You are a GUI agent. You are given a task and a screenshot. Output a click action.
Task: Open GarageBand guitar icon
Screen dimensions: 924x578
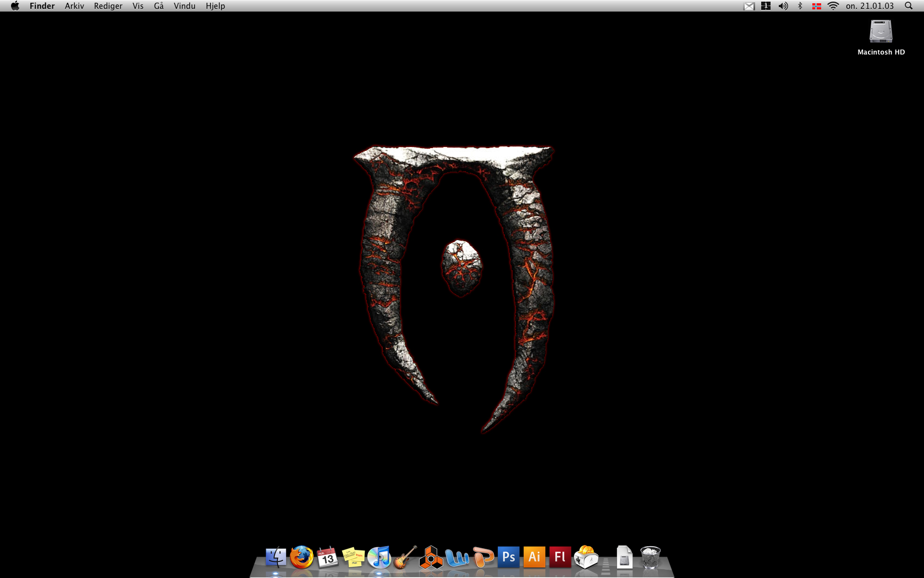point(405,557)
